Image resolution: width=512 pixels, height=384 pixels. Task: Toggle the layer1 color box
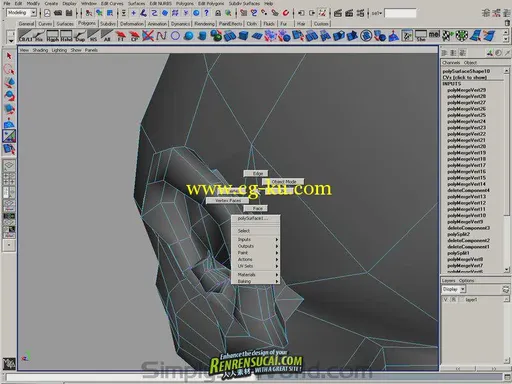click(x=461, y=299)
